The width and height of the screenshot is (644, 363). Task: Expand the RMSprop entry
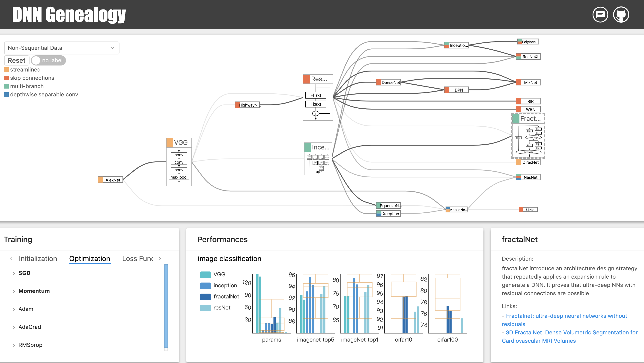(30, 345)
